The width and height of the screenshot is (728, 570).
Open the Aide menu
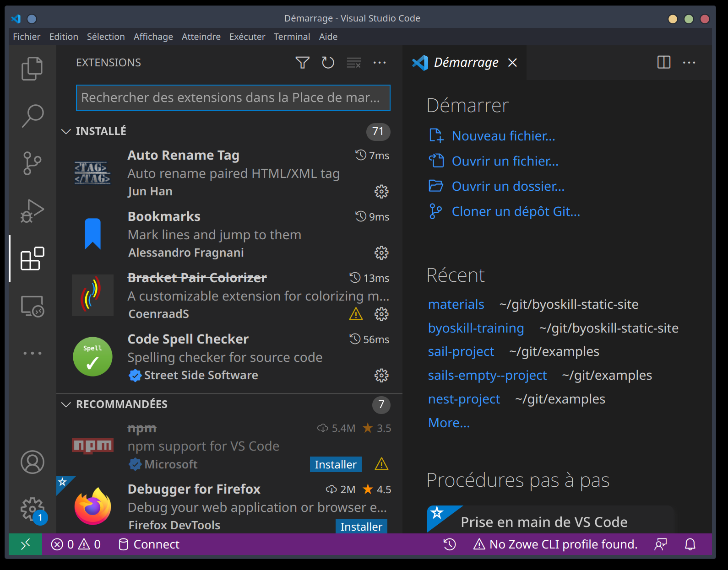[328, 37]
